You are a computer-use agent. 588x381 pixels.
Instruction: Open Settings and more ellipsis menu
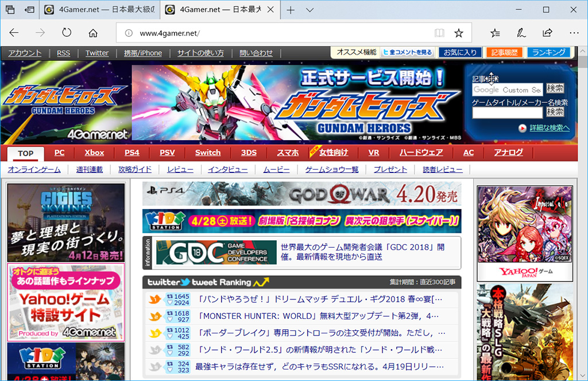pyautogui.click(x=574, y=33)
